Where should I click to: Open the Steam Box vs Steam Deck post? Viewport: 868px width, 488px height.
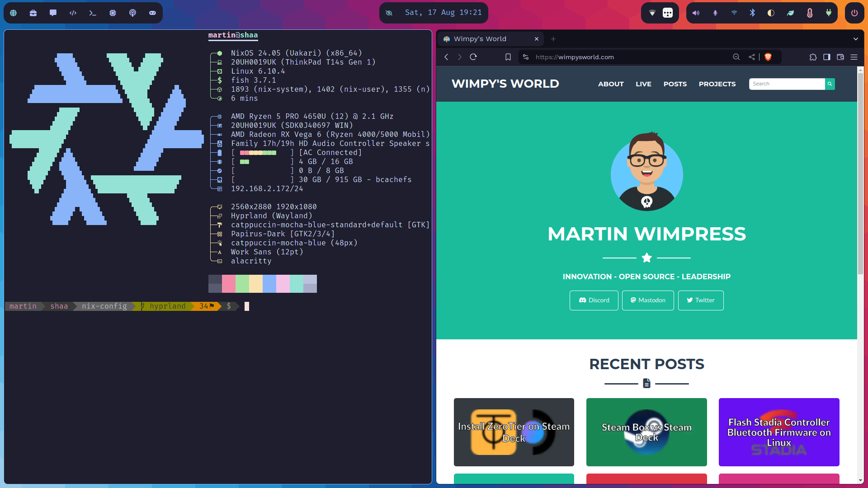pyautogui.click(x=646, y=432)
